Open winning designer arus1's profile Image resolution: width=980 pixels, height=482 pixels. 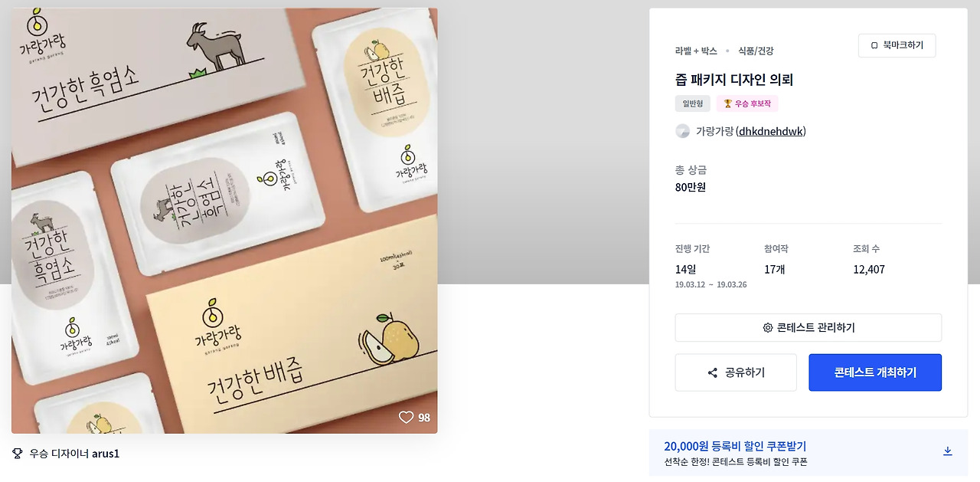[106, 454]
